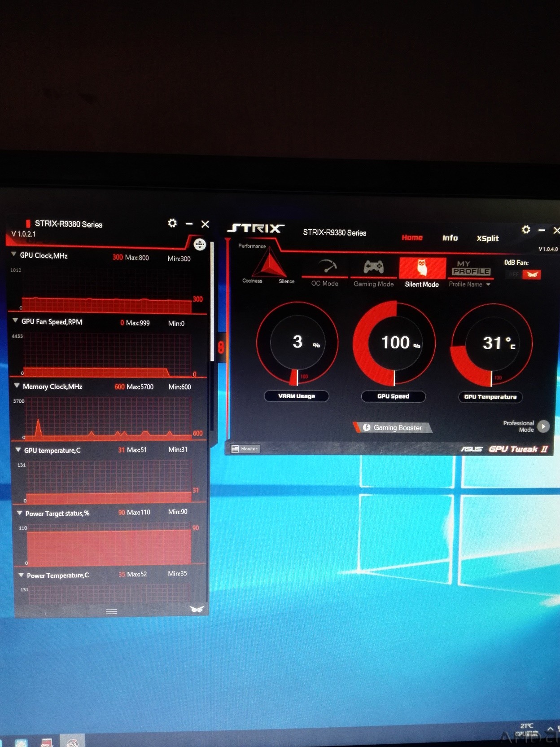Image resolution: width=560 pixels, height=747 pixels.
Task: Click the VRAM Usage 3% gauge
Action: coord(297,343)
